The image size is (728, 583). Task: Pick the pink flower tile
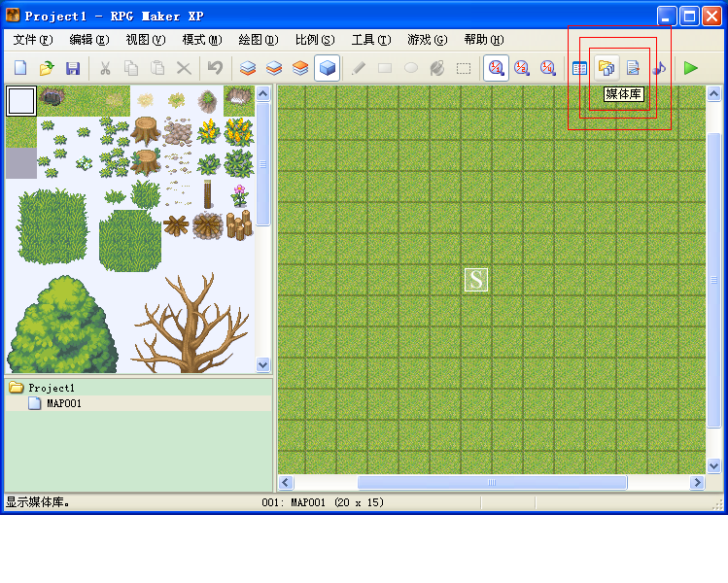[x=239, y=195]
